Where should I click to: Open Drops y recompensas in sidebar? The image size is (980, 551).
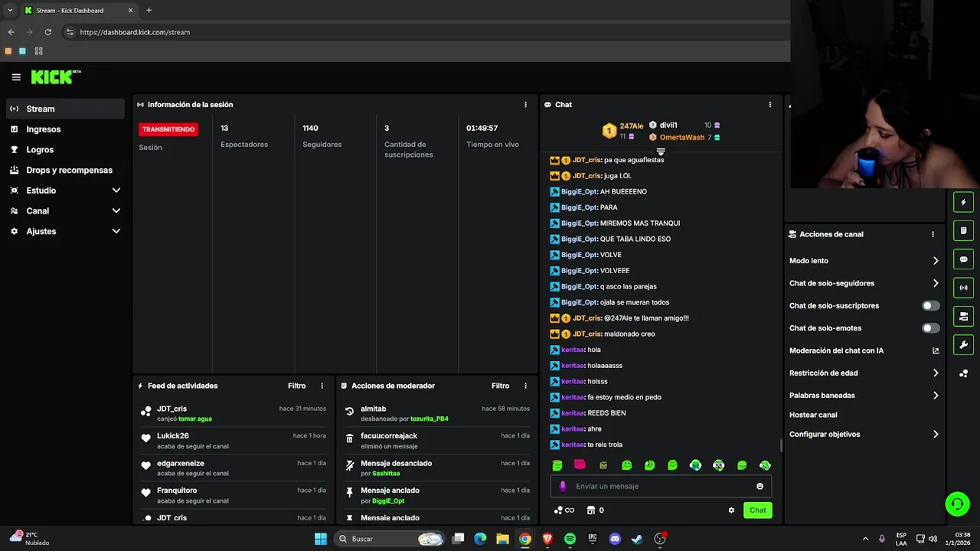pos(65,170)
